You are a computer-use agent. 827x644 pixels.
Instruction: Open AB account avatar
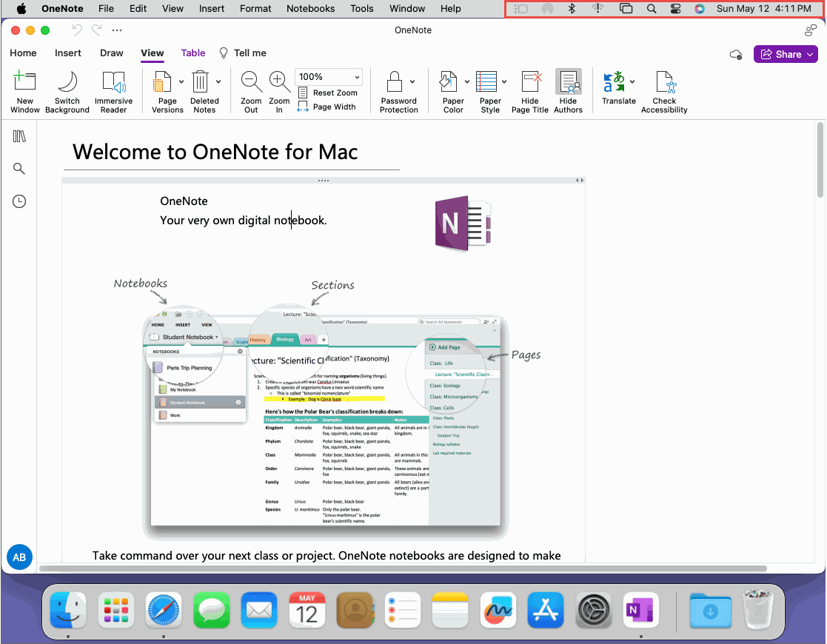[x=19, y=557]
